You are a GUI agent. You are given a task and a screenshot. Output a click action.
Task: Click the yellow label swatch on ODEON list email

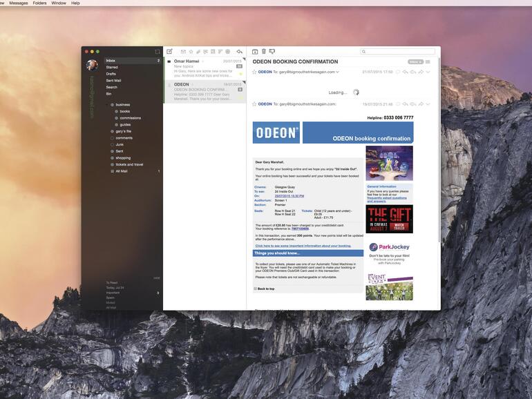point(241,97)
